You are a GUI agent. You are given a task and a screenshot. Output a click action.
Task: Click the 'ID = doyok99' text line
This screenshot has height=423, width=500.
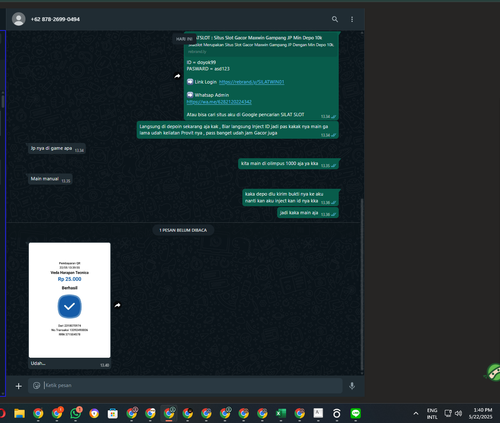click(x=201, y=62)
